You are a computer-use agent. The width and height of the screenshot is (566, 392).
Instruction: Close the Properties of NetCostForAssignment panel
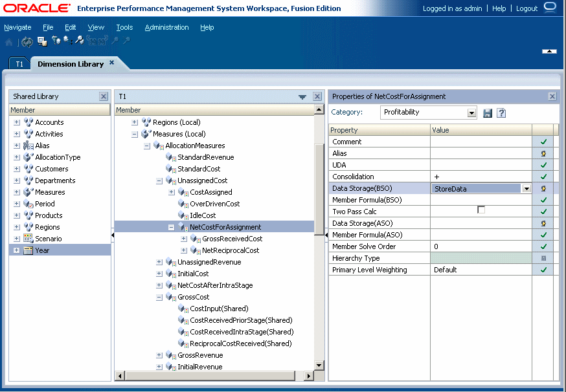pyautogui.click(x=552, y=96)
